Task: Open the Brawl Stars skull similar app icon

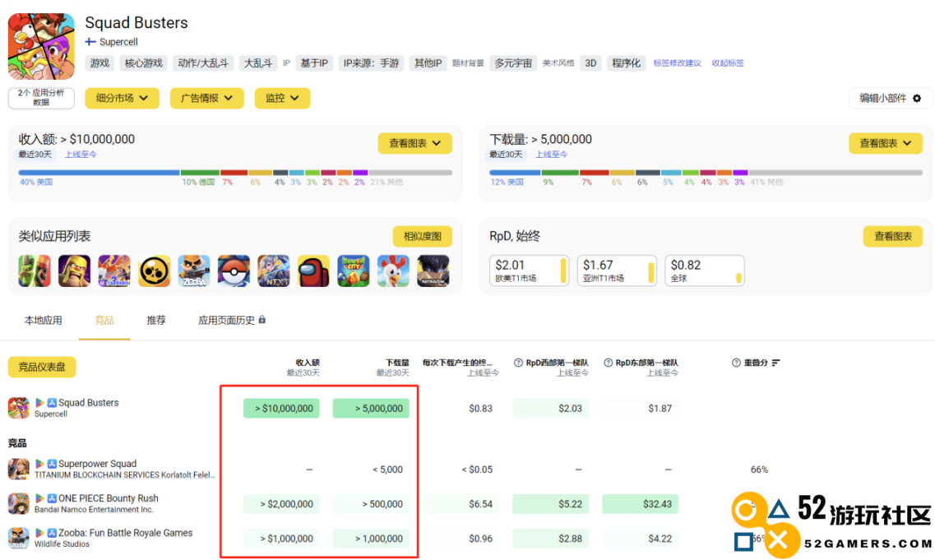Action: pos(154,271)
